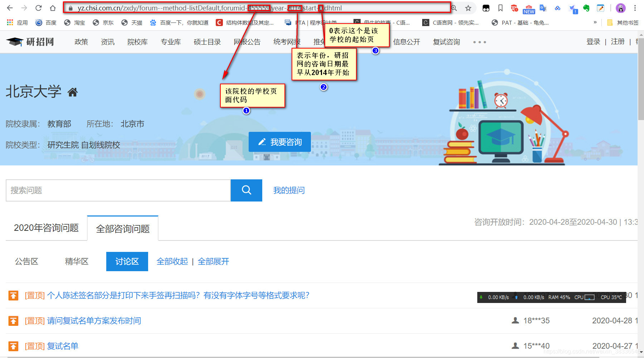Open the 淘宝 bookmark

(x=74, y=23)
